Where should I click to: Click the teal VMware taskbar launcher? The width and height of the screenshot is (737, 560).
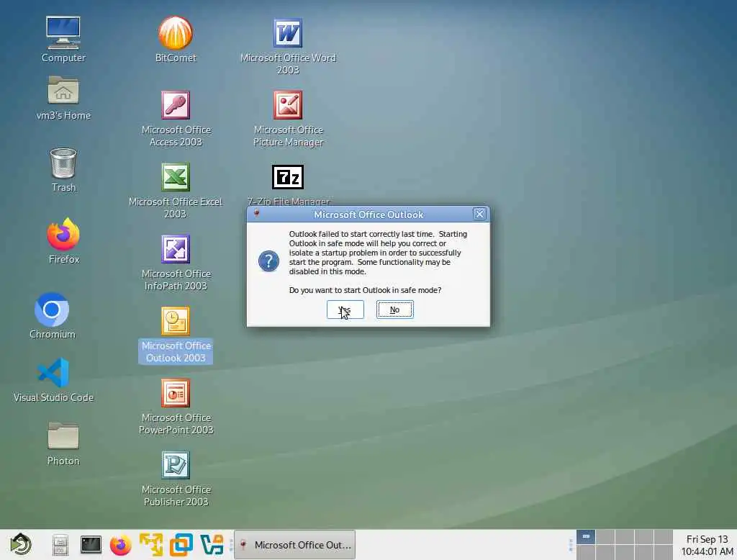coord(212,544)
